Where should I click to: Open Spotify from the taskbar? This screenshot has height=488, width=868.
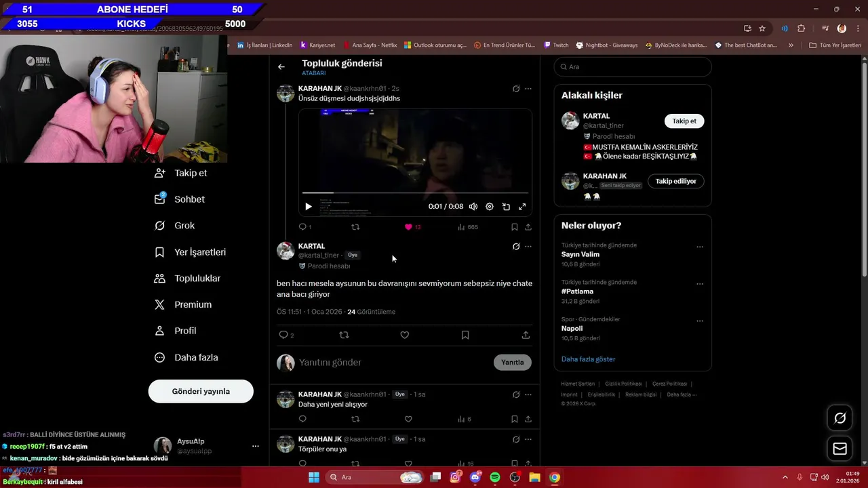495,477
